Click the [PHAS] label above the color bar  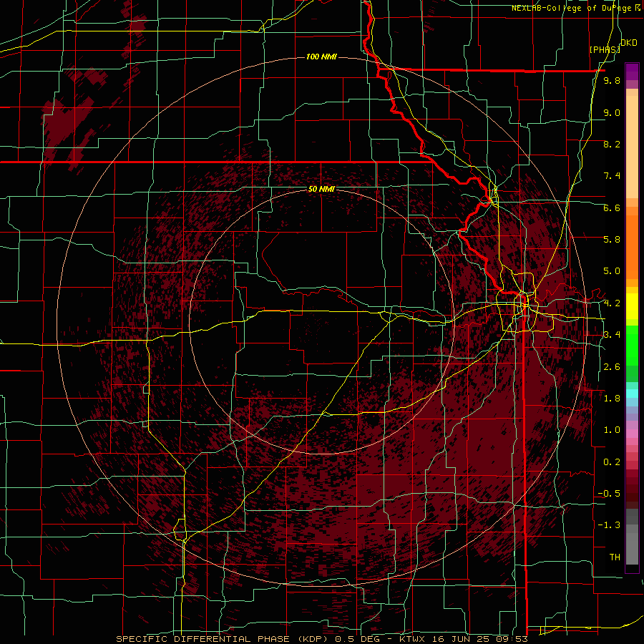[605, 49]
